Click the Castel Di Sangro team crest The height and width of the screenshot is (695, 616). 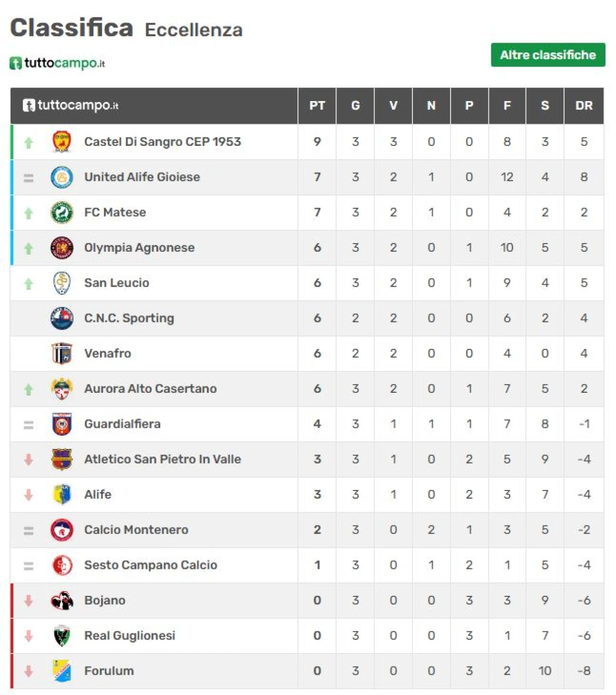click(x=62, y=142)
